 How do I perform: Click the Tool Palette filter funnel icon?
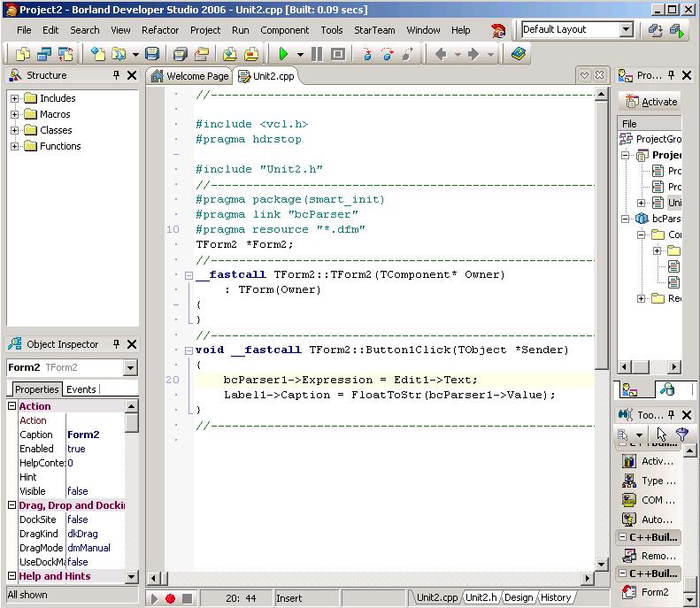pyautogui.click(x=681, y=435)
